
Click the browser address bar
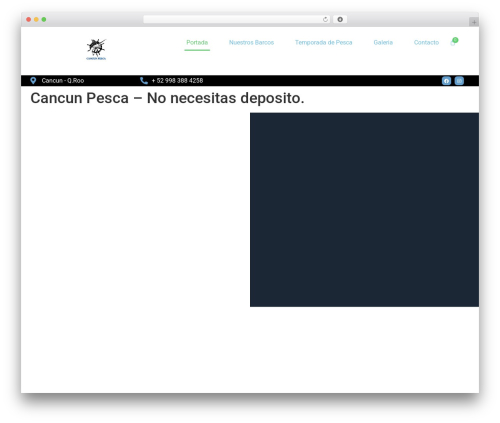[237, 19]
